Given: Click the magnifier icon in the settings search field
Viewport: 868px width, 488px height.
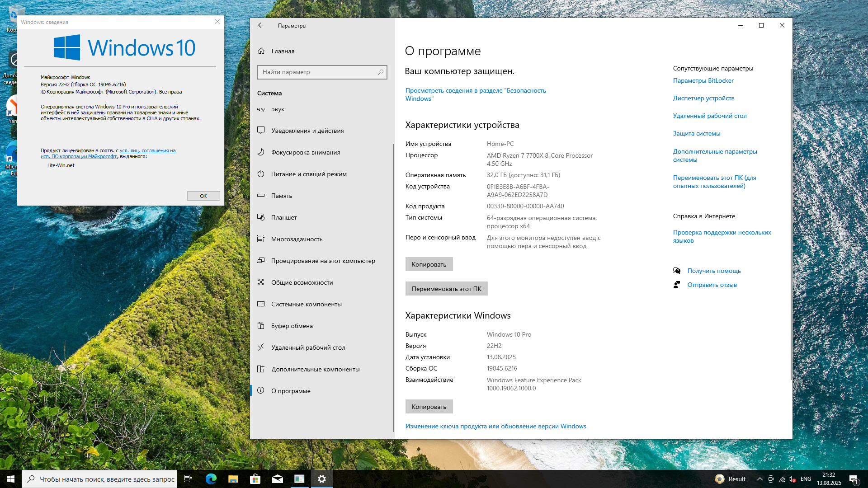Looking at the screenshot, I should click(381, 72).
